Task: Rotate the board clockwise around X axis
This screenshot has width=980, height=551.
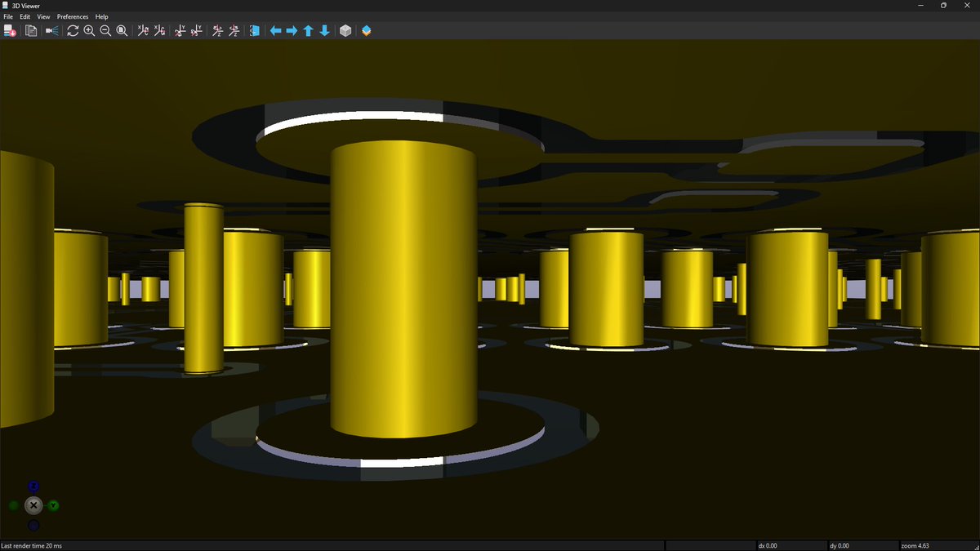Action: [143, 31]
